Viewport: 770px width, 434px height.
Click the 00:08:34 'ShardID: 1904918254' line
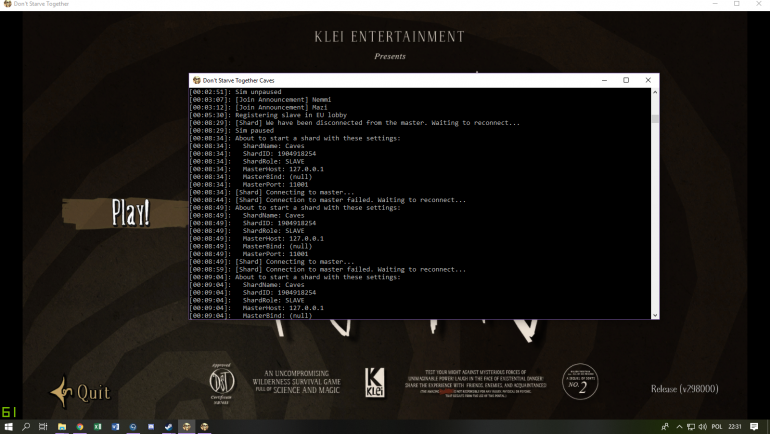[253, 154]
